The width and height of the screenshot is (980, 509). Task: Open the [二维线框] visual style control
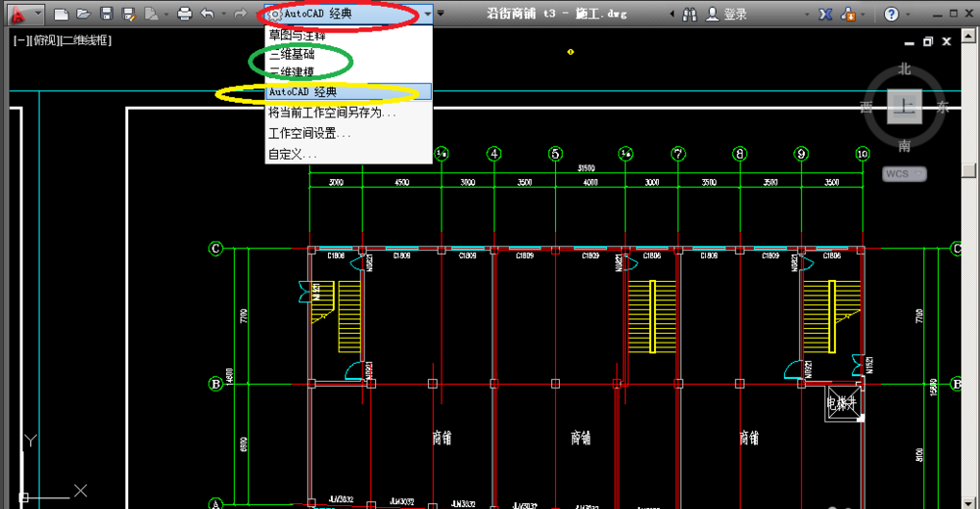tap(85, 40)
